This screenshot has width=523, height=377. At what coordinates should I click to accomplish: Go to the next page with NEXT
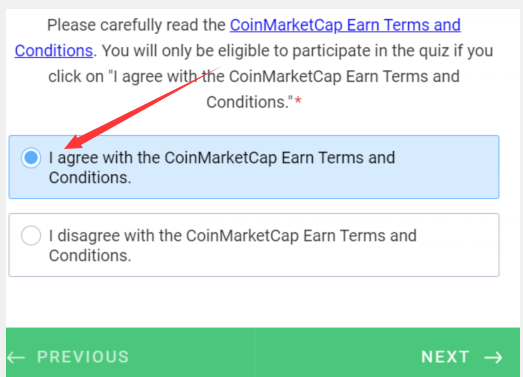(x=462, y=357)
